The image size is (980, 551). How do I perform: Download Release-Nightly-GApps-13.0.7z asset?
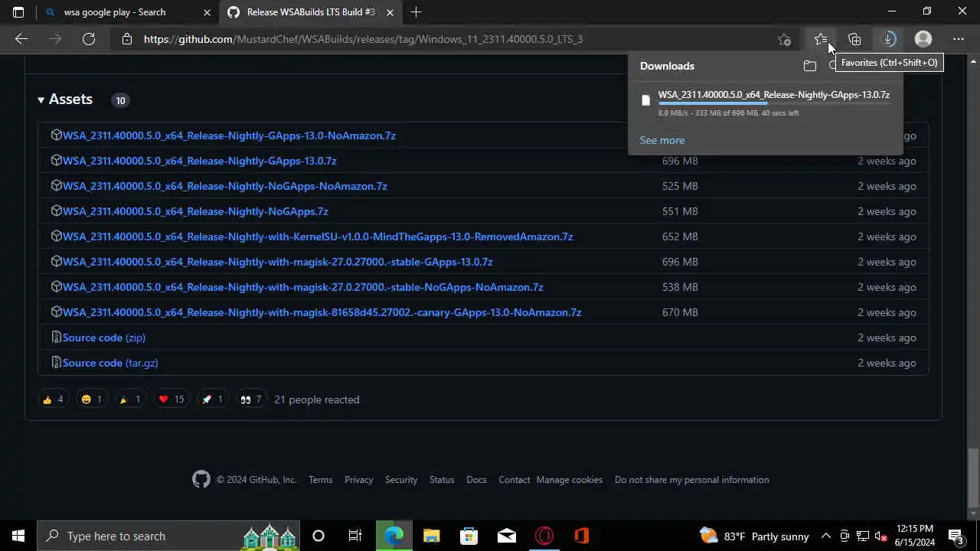[200, 161]
